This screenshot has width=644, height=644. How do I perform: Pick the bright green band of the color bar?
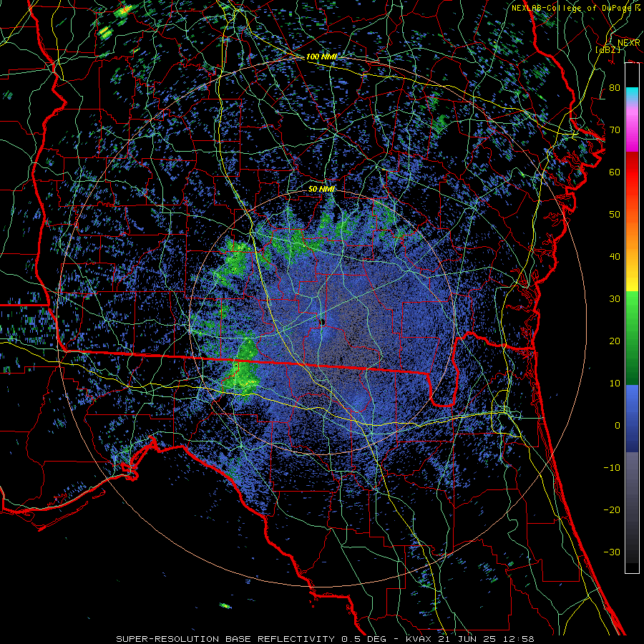632,304
